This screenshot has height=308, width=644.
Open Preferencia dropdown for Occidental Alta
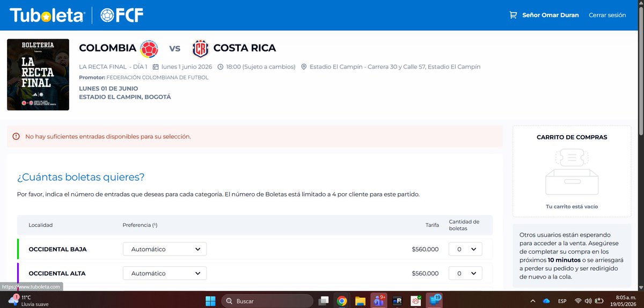click(165, 273)
